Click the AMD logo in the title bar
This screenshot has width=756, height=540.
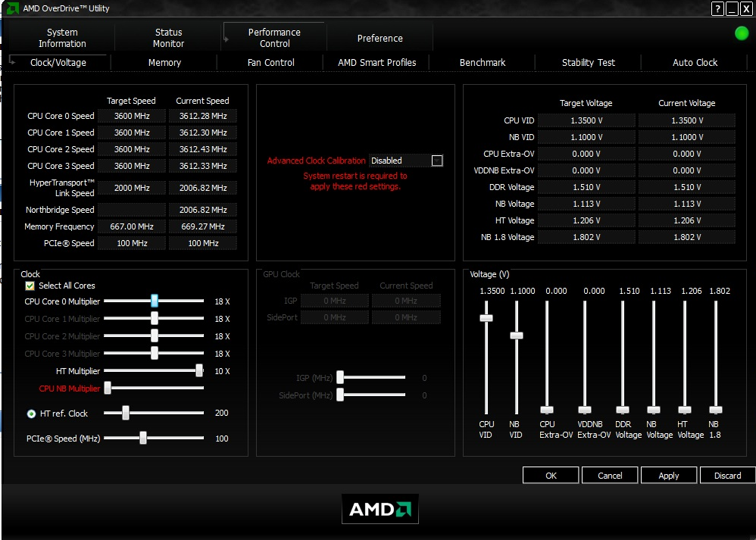coord(12,8)
